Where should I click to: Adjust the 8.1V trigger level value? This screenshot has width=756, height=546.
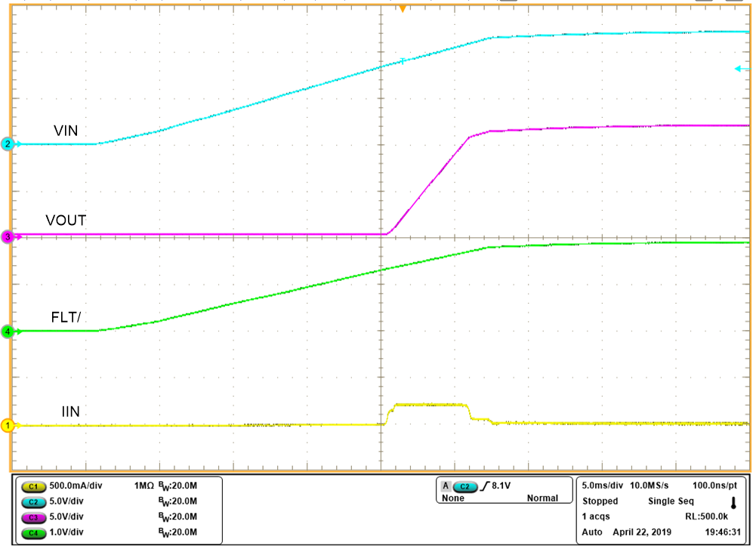click(499, 486)
